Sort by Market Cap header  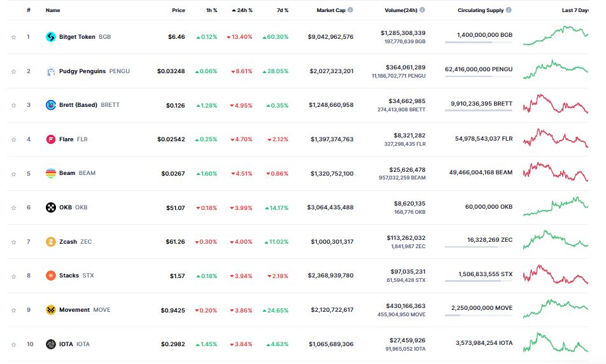click(x=331, y=10)
